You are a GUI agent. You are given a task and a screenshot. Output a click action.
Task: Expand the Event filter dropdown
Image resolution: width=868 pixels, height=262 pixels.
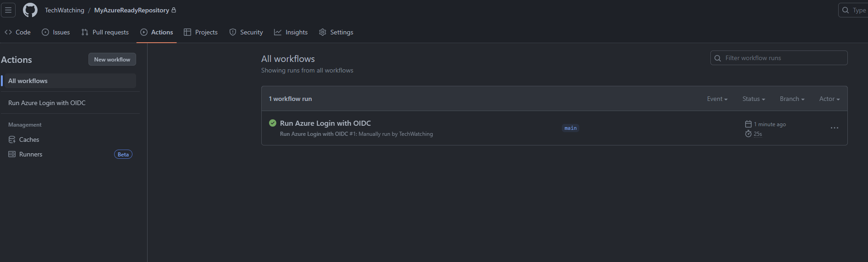coord(717,99)
